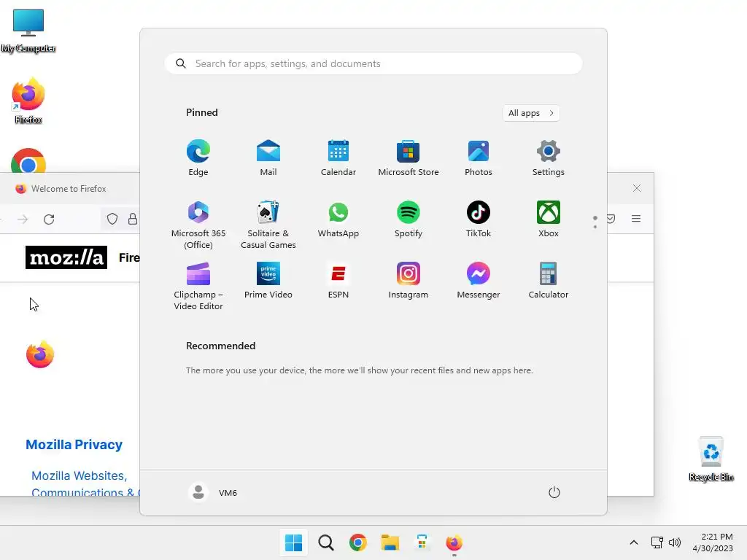Select the Chrome desktop icon
The width and height of the screenshot is (747, 560).
pos(28,162)
